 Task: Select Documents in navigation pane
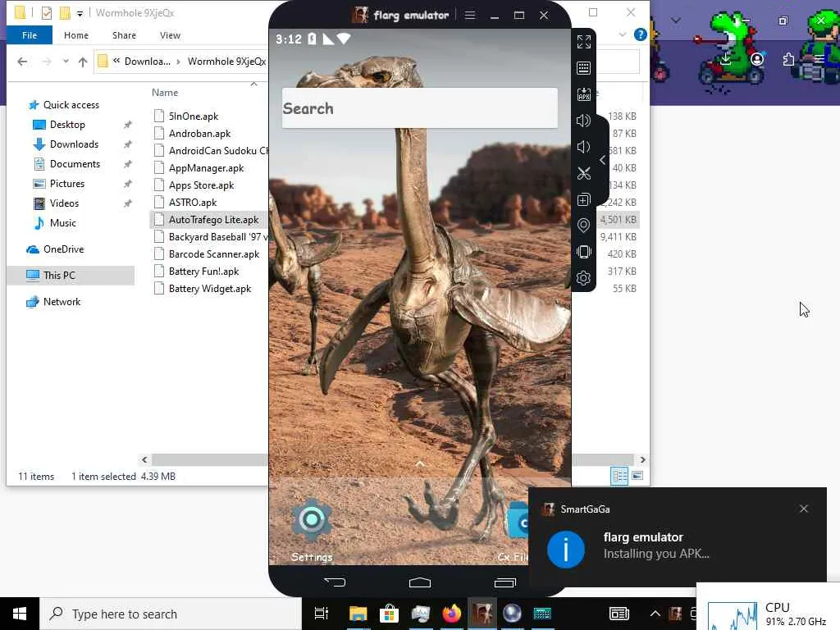click(66, 164)
